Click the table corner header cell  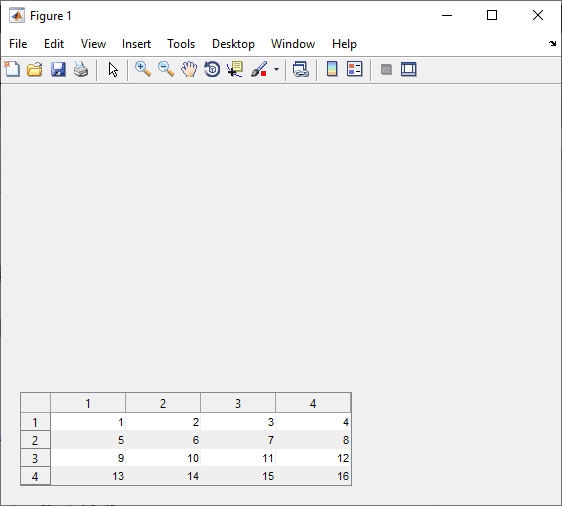tap(35, 403)
